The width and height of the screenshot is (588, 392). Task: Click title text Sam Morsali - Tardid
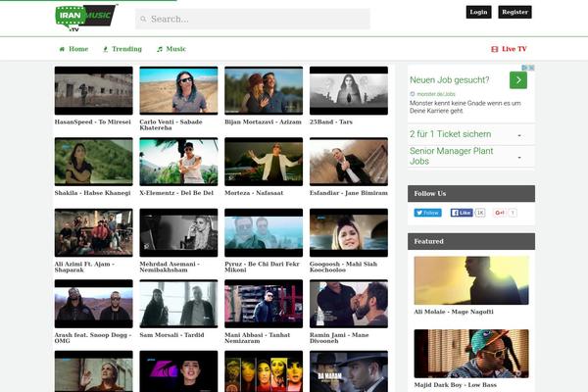click(x=171, y=335)
